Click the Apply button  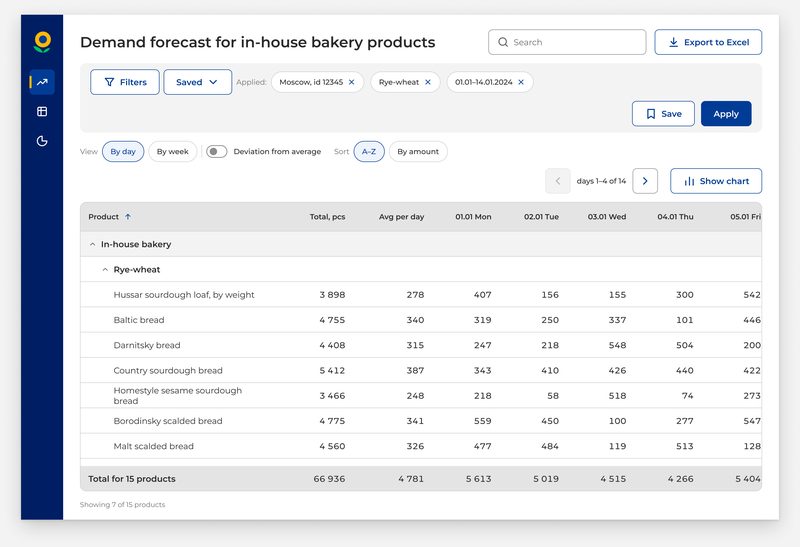click(726, 114)
